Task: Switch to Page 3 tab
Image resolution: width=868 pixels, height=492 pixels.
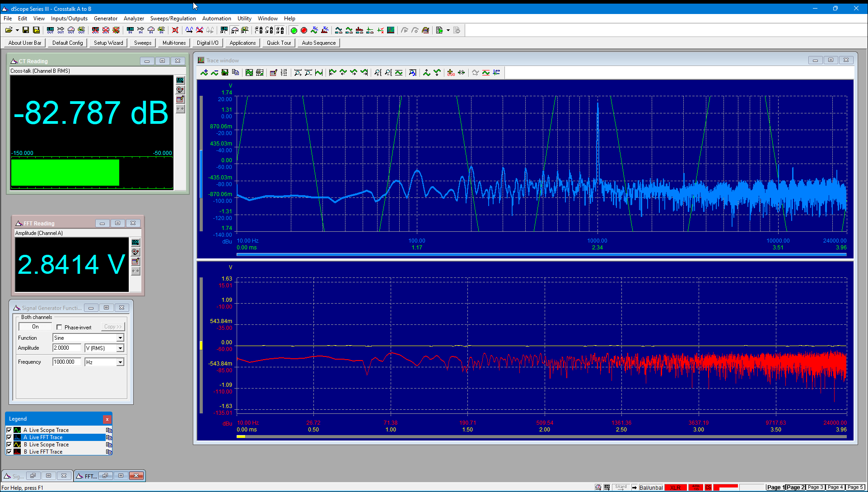Action: (816, 487)
